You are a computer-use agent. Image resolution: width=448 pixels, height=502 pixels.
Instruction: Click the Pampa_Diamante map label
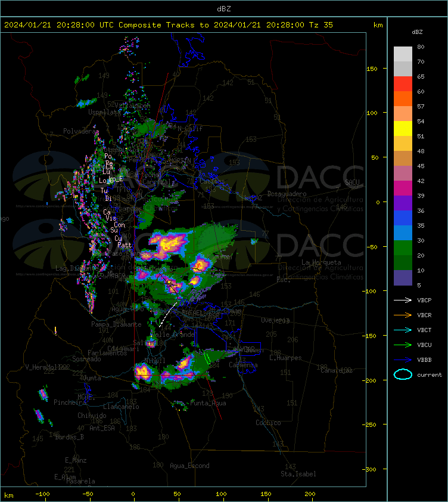click(116, 324)
